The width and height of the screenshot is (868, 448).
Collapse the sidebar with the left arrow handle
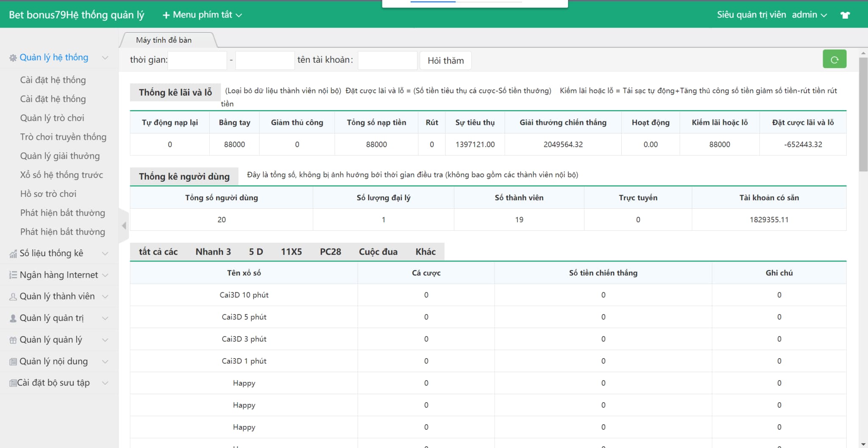pos(124,226)
